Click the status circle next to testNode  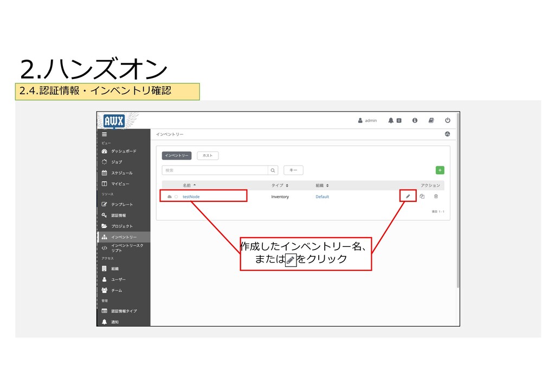(176, 197)
